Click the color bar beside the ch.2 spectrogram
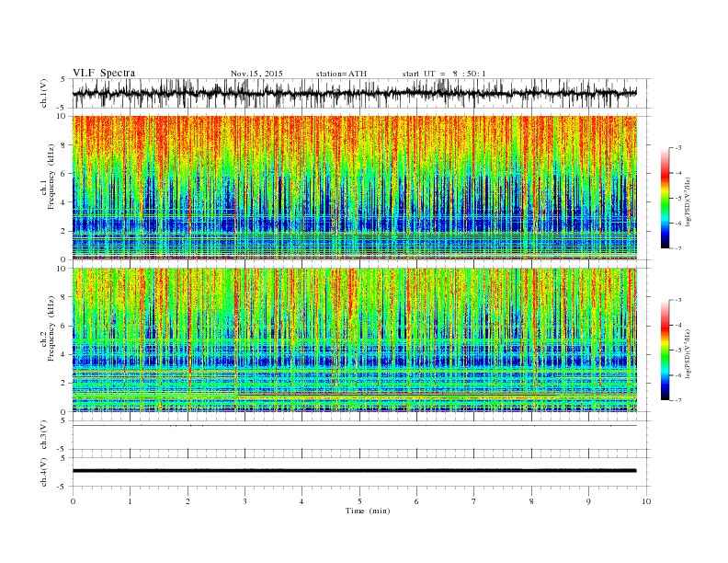Screen dimensions: 728x563 click(665, 350)
